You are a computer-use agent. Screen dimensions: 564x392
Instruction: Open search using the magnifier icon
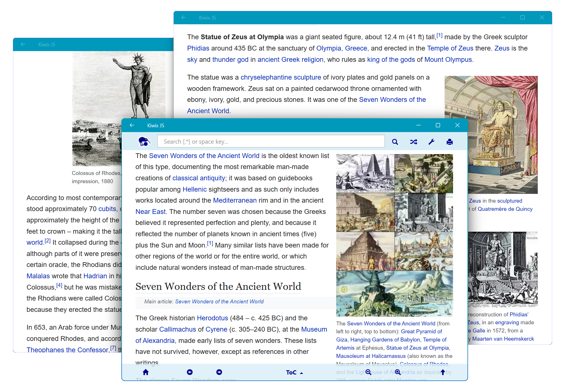(395, 141)
